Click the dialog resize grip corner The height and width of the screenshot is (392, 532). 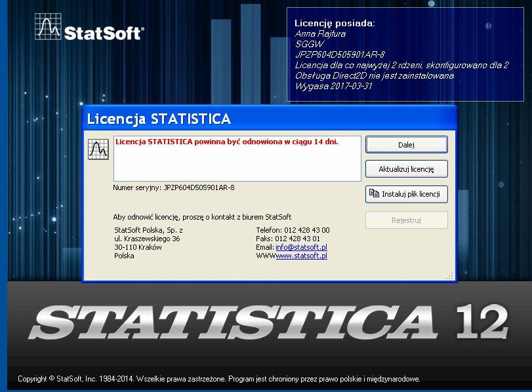(450, 277)
